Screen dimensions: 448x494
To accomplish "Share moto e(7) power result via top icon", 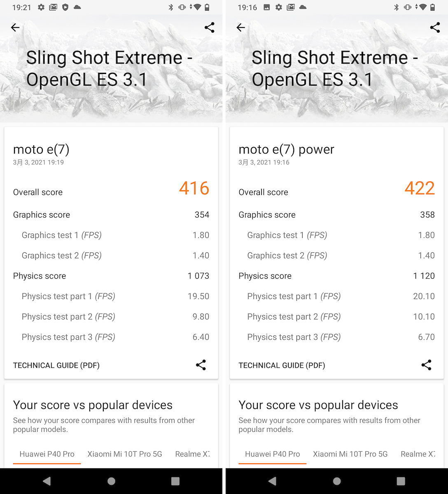I will point(435,28).
